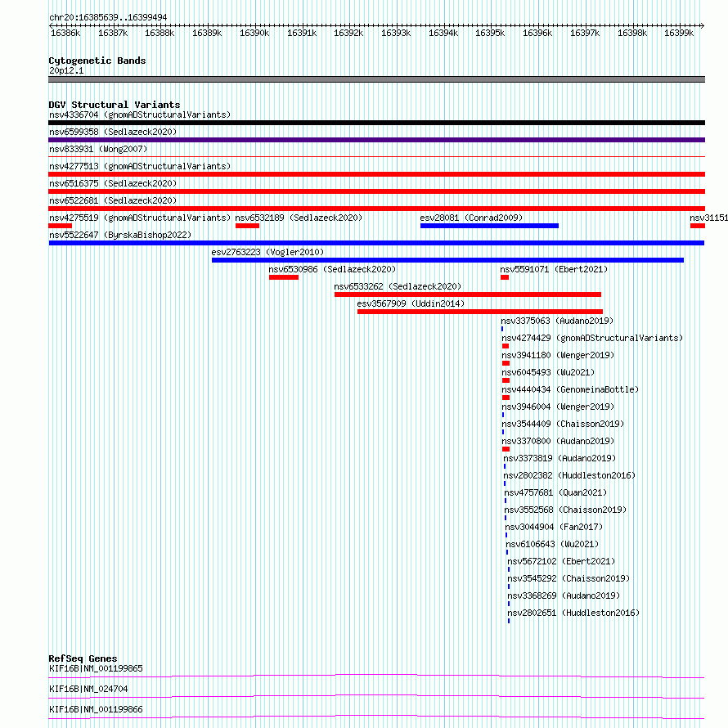Select nsv6106643 (Wu2021) label
728x728 pixels.
click(552, 544)
